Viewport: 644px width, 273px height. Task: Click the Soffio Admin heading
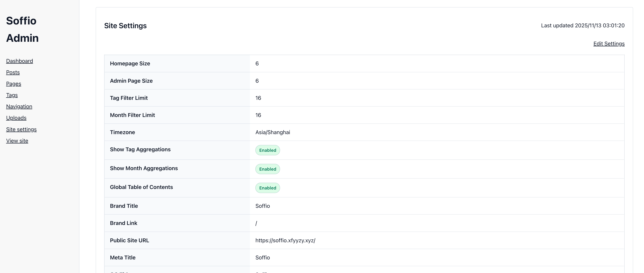(x=22, y=29)
